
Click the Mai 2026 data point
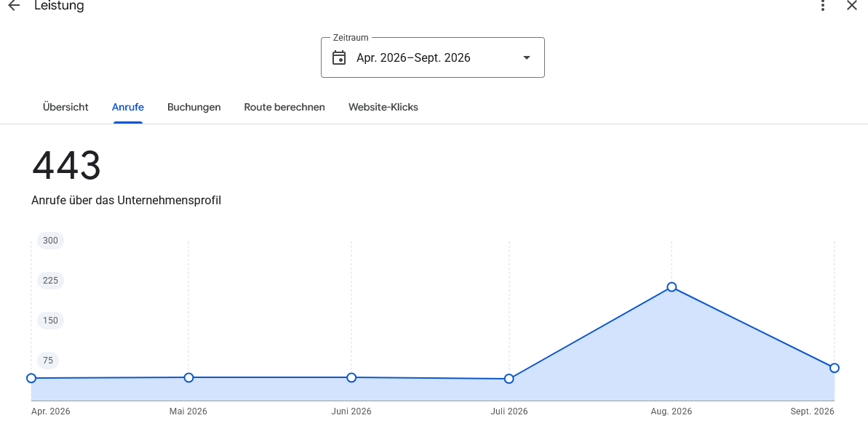tap(188, 378)
